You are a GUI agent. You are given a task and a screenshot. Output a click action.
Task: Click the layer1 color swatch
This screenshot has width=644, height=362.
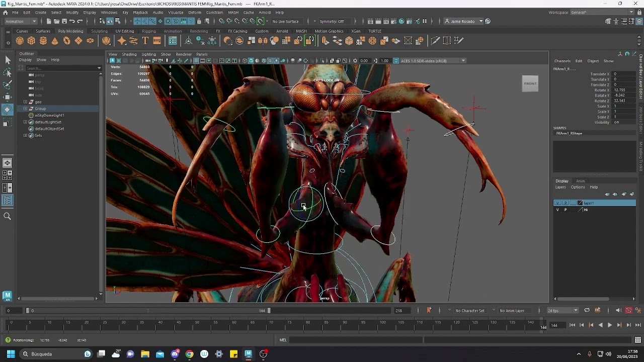tap(580, 203)
